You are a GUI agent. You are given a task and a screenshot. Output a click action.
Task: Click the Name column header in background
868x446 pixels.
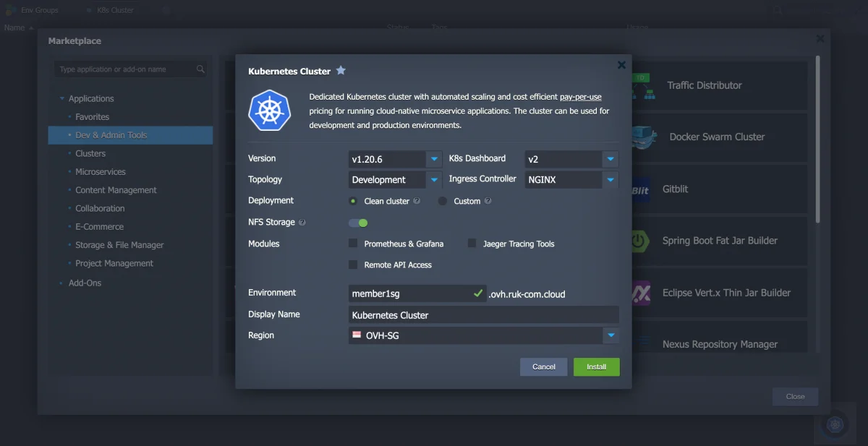coord(14,27)
